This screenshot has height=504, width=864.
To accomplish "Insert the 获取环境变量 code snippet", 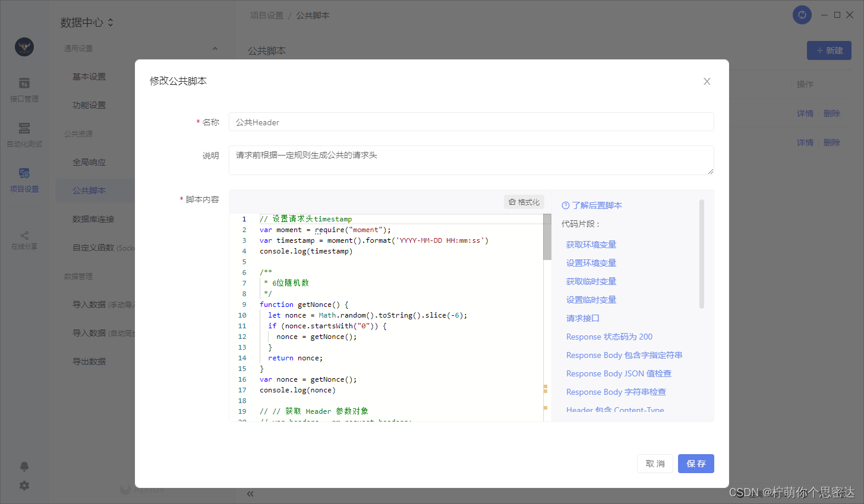I will [x=591, y=245].
